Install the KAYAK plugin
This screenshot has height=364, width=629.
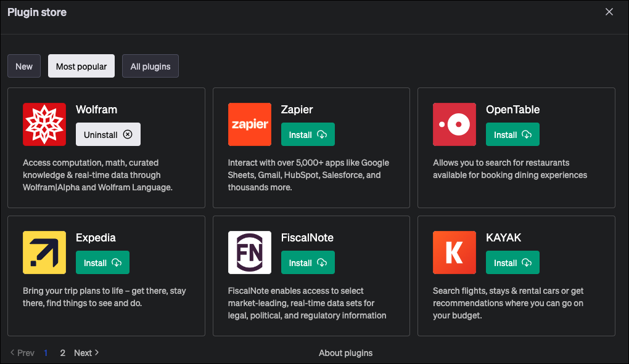click(x=512, y=263)
